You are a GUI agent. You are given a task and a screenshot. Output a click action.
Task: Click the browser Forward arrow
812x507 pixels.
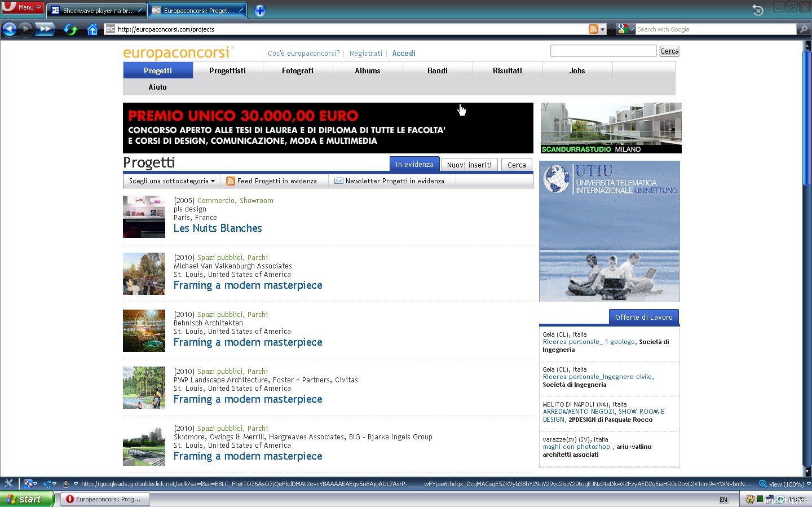click(25, 29)
